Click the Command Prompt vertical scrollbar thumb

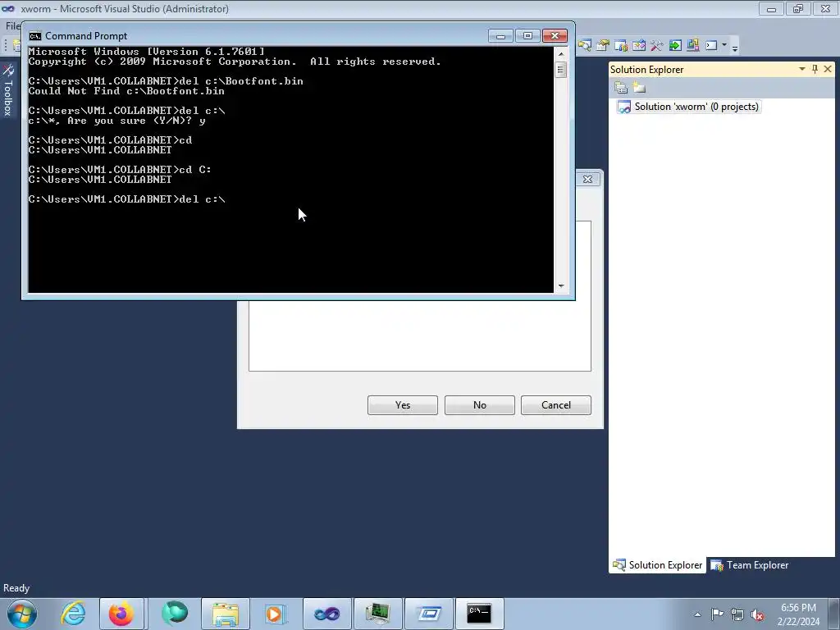[561, 70]
